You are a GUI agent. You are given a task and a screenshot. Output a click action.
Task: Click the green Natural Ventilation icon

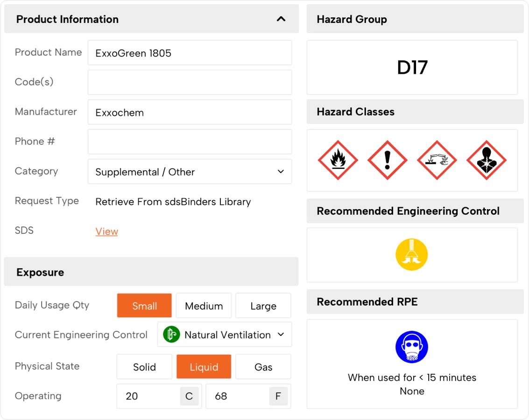tap(171, 335)
